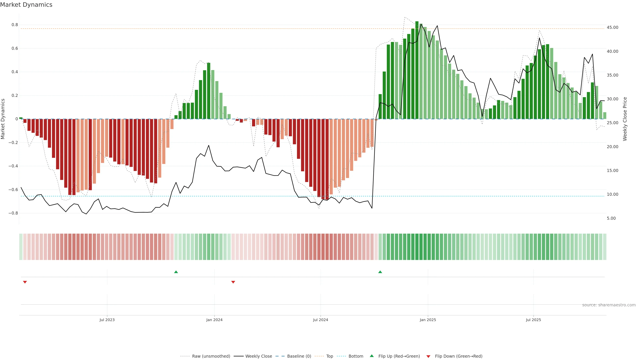
Task: Click the green Flip Up triangle legend icon
Action: pyautogui.click(x=371, y=356)
